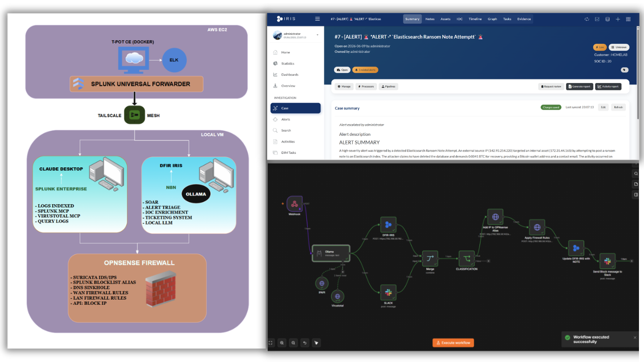The image size is (644, 362).
Task: Open the IOC tab
Action: [x=459, y=19]
